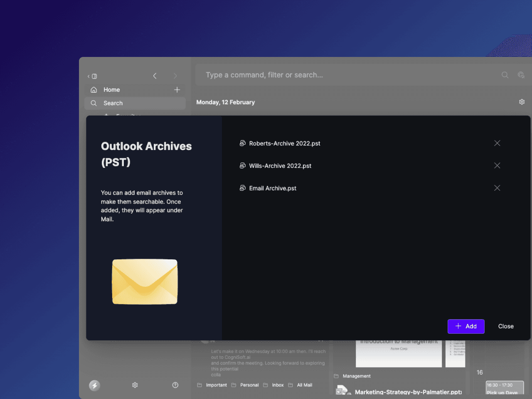Click the magnifier icon in the command bar
The height and width of the screenshot is (399, 532).
(505, 75)
